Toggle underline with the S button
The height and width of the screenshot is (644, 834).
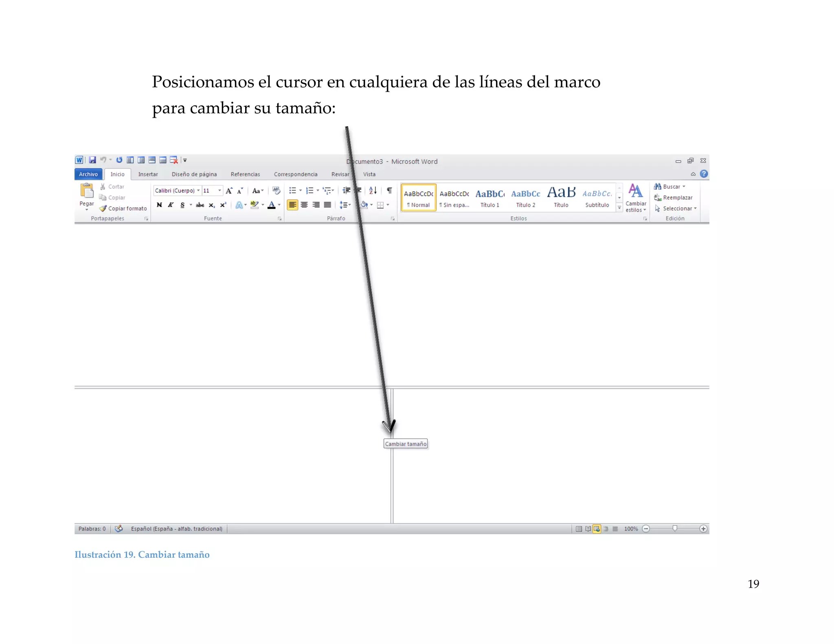[182, 205]
